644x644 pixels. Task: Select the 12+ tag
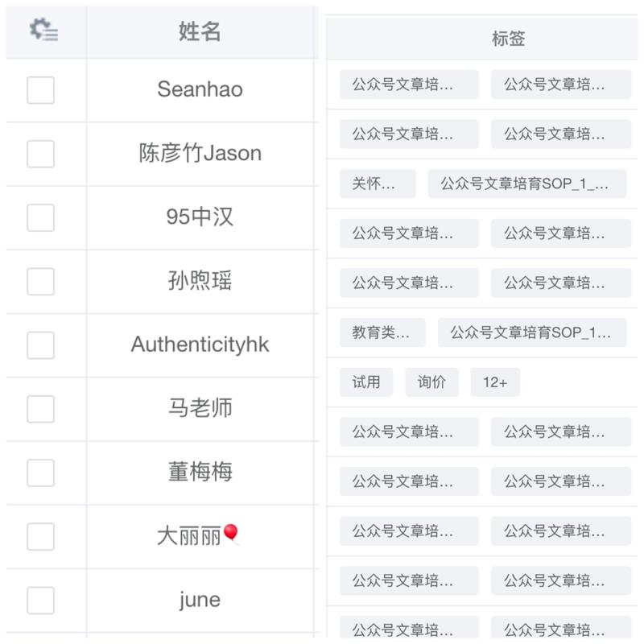[494, 382]
